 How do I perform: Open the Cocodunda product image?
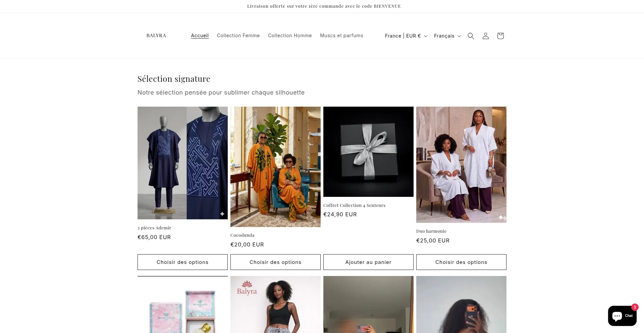(x=275, y=167)
